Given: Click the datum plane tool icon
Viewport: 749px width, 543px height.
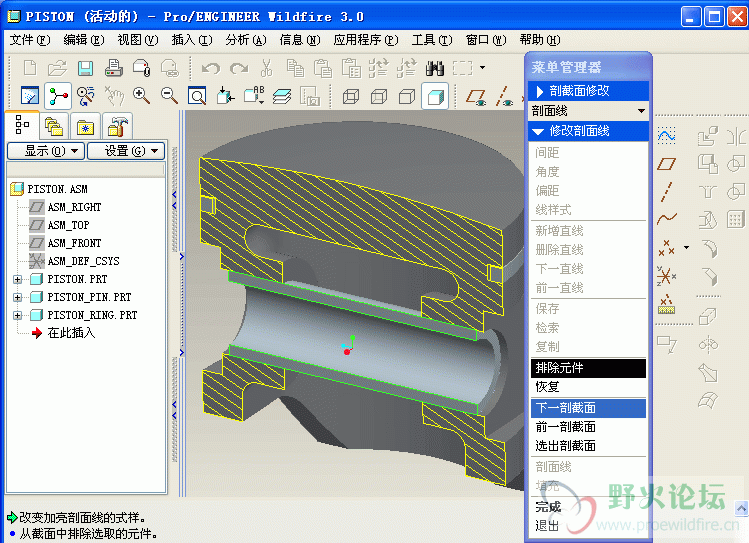Looking at the screenshot, I should click(x=666, y=164).
